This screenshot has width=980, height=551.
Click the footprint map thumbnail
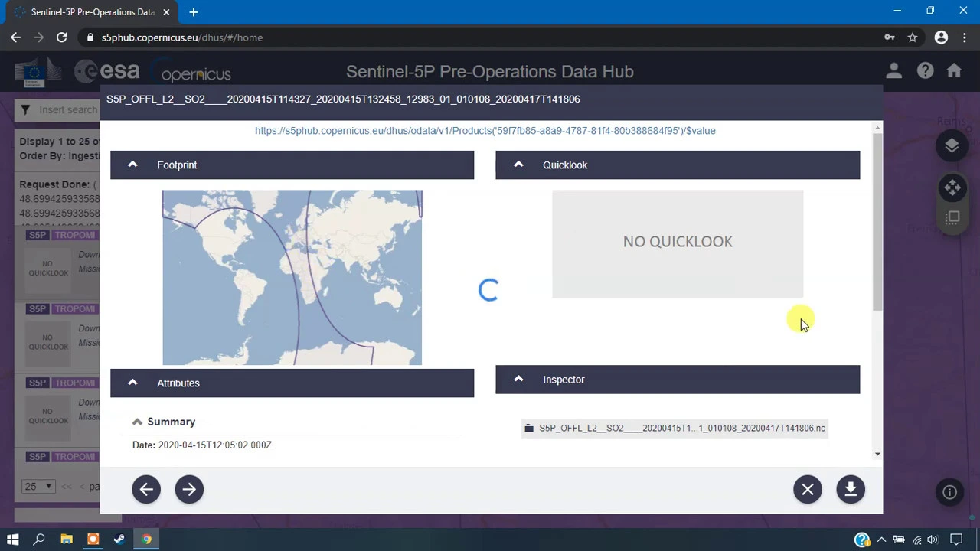pyautogui.click(x=292, y=278)
